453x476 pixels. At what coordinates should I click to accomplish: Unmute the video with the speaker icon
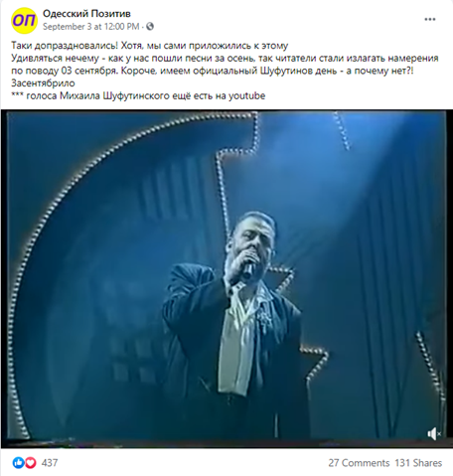tap(434, 433)
